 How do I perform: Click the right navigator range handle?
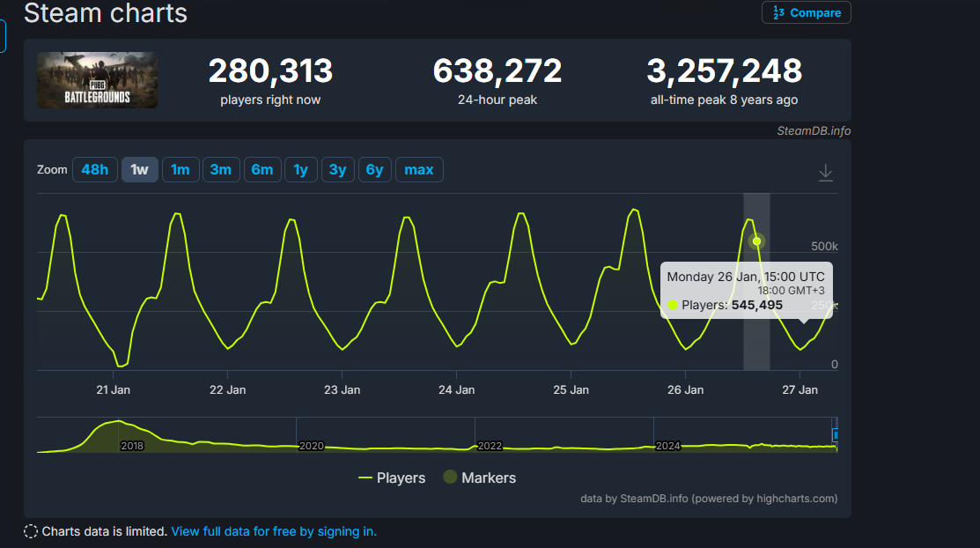(x=836, y=434)
